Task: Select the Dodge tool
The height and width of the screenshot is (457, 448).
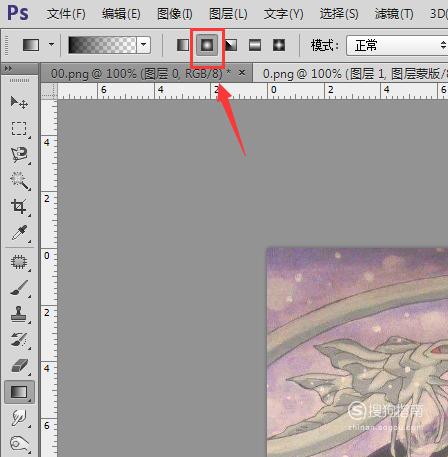Action: (x=19, y=443)
